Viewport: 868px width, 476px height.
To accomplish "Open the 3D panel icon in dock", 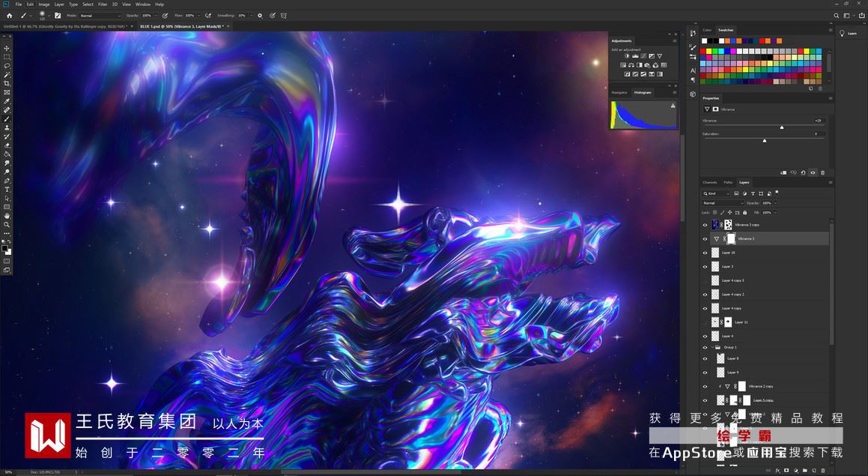I will pyautogui.click(x=693, y=94).
